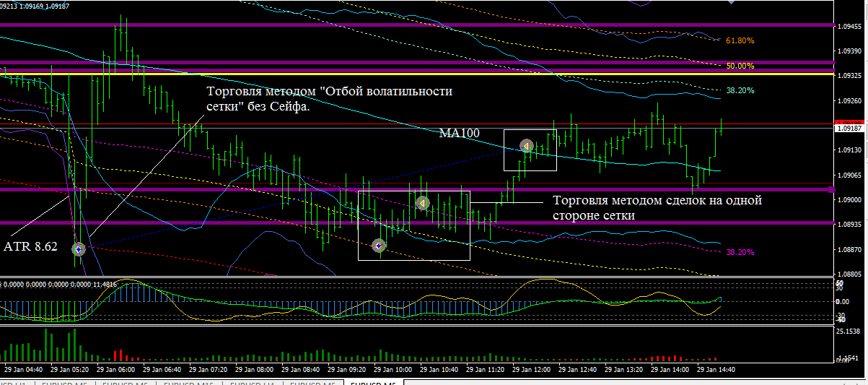Click the 29 Jan 12:00 time axis label

[x=531, y=368]
